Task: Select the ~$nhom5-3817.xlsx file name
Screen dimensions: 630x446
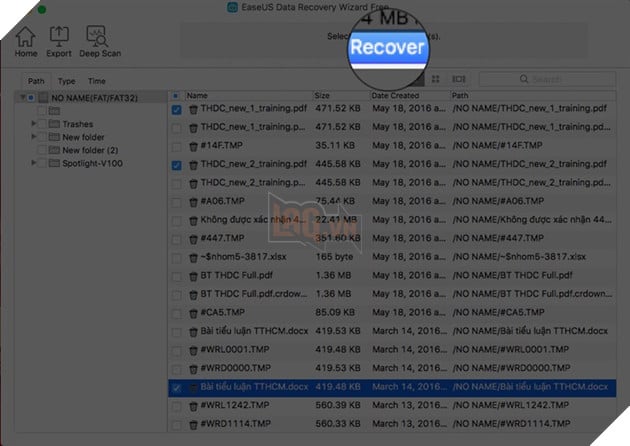Action: click(x=243, y=257)
